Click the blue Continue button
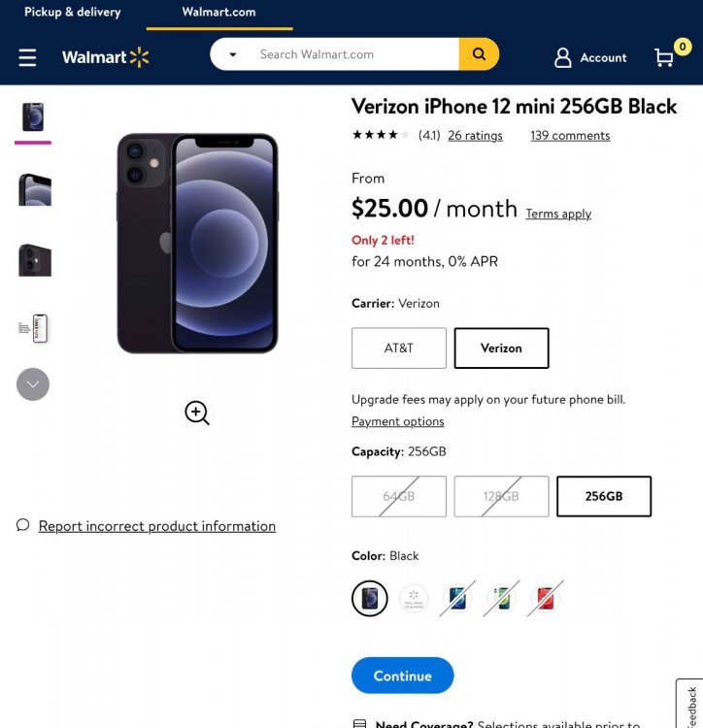This screenshot has height=728, width=703. click(402, 676)
